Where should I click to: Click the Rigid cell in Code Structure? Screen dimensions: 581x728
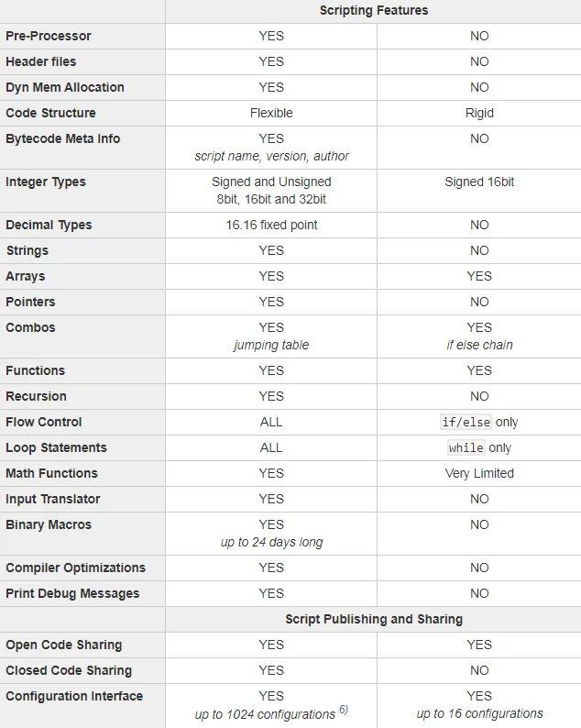click(479, 113)
